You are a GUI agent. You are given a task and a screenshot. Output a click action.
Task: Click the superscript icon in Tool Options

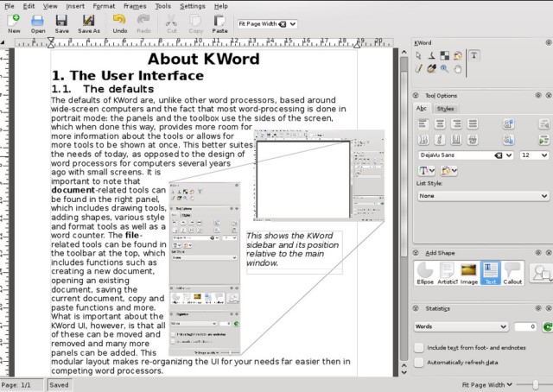pos(508,123)
